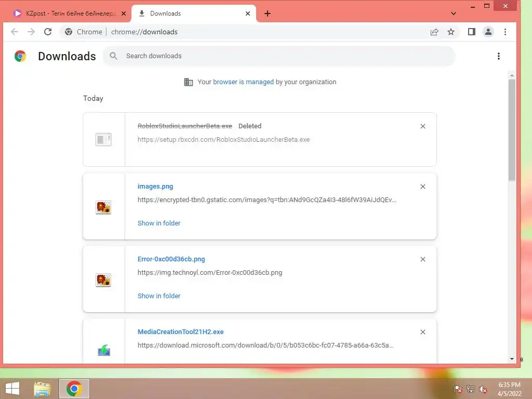Viewport: 532px width, 399px height.
Task: Click the Search downloads field
Action: (x=279, y=56)
